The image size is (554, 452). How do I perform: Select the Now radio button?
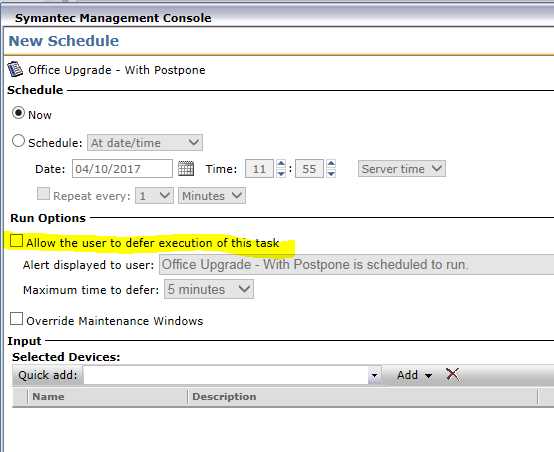pyautogui.click(x=18, y=113)
